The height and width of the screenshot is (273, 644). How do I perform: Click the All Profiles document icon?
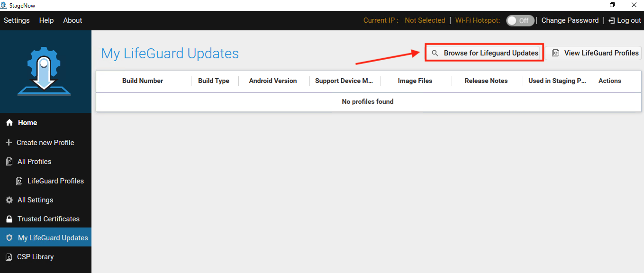(9, 162)
